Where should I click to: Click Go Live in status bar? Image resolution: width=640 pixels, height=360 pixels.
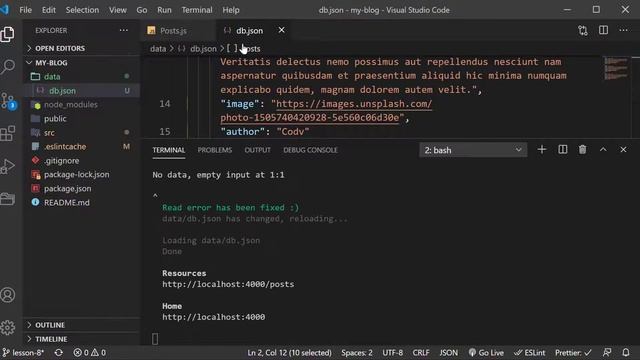[x=486, y=353]
